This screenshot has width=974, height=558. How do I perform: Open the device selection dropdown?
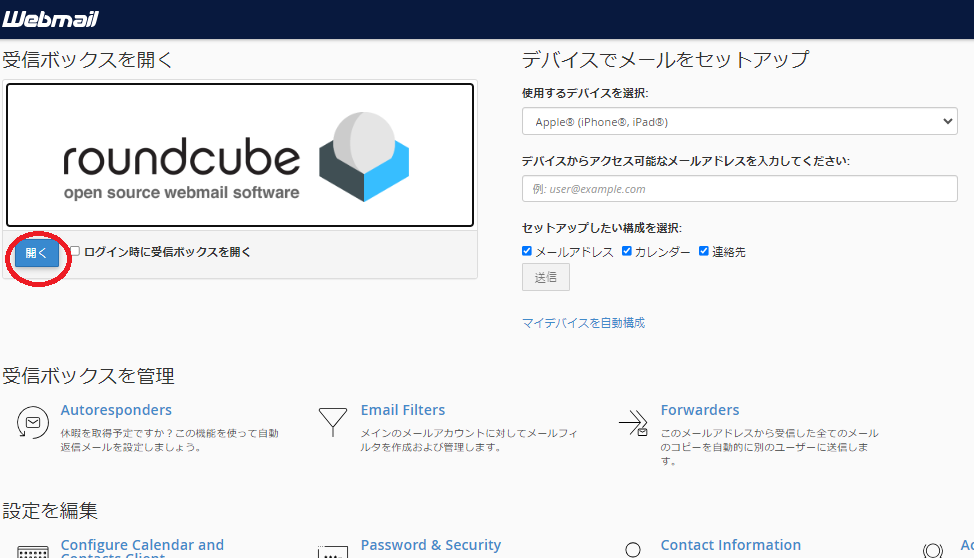pos(739,122)
